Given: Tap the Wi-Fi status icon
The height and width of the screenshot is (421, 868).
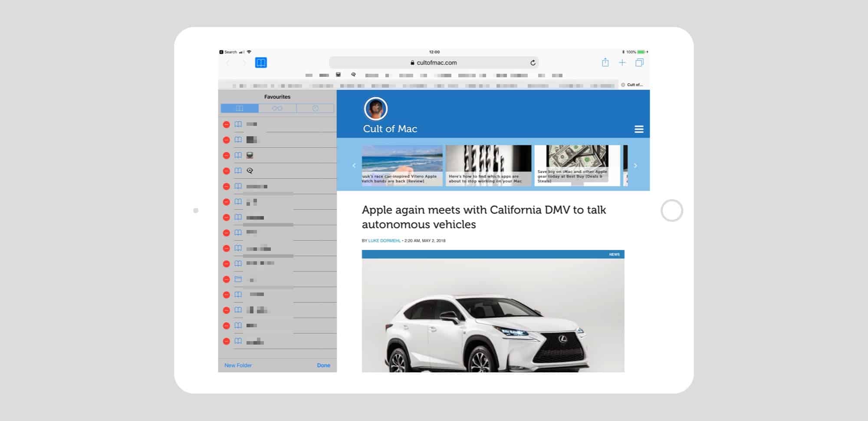Looking at the screenshot, I should click(x=249, y=52).
